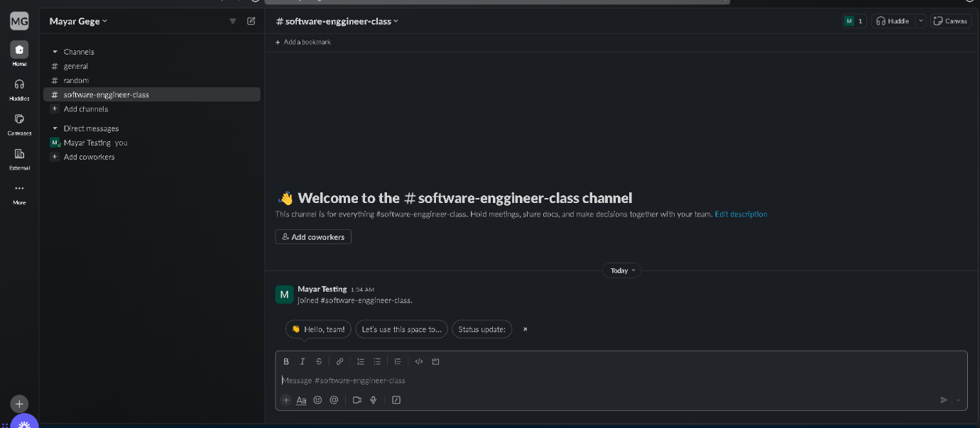Insert a code block
This screenshot has width=980, height=428.
(x=436, y=361)
